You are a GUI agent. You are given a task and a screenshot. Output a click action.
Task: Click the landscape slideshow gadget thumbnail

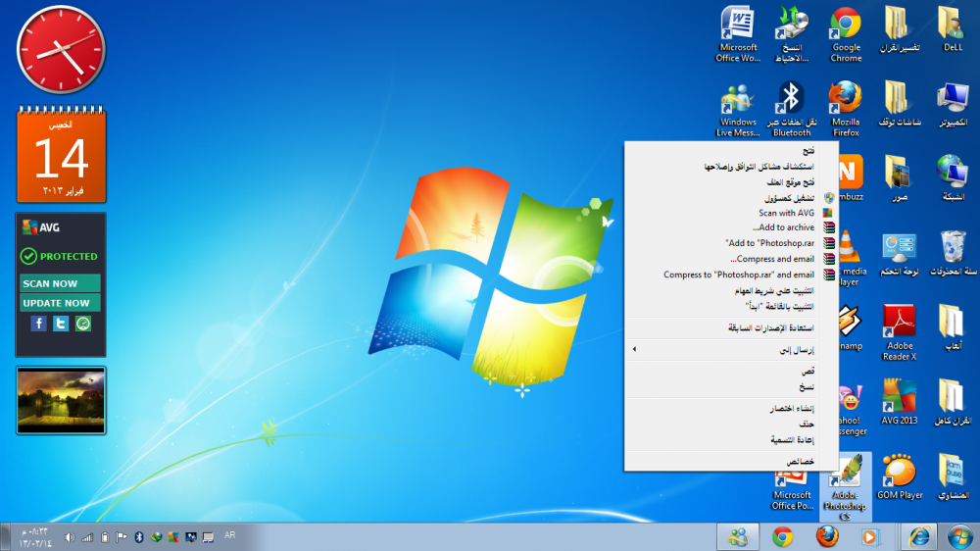61,400
